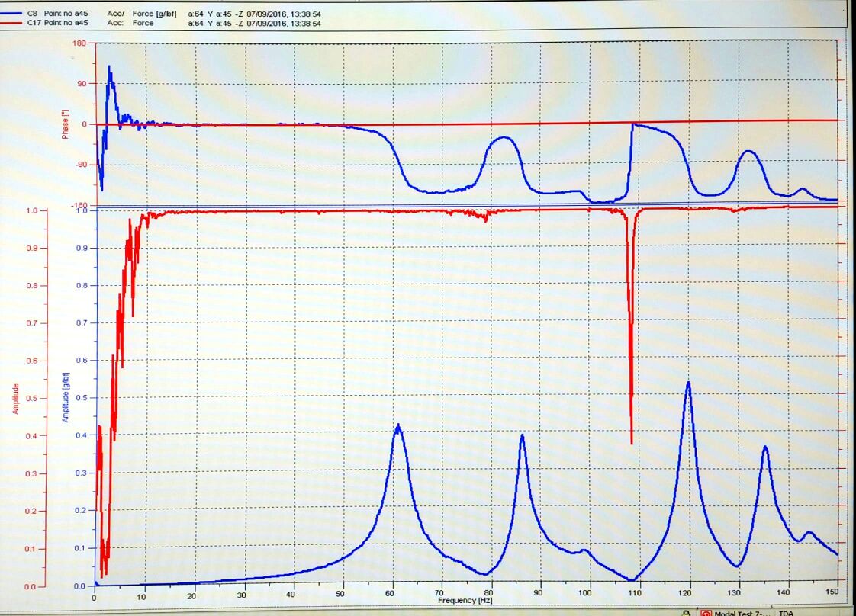Image resolution: width=856 pixels, height=616 pixels.
Task: Click the C8 Point no a45 legend entry
Action: point(57,13)
